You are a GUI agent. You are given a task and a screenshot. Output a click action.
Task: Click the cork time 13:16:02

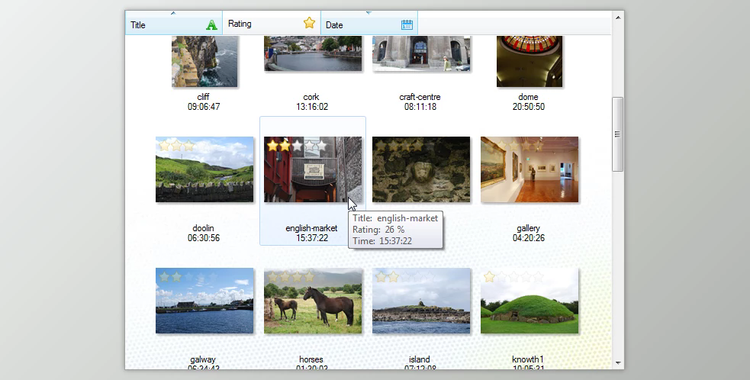(312, 107)
